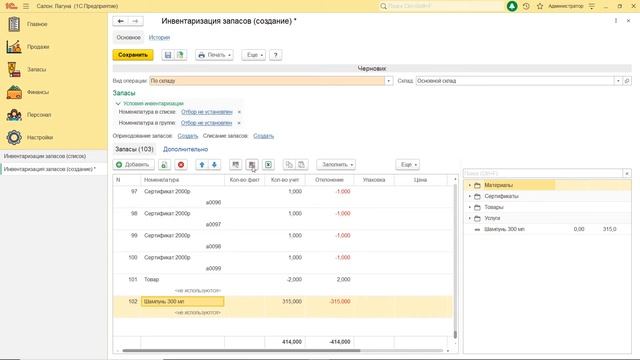Open the Главное section icon
The width and height of the screenshot is (640, 360).
pos(14,24)
